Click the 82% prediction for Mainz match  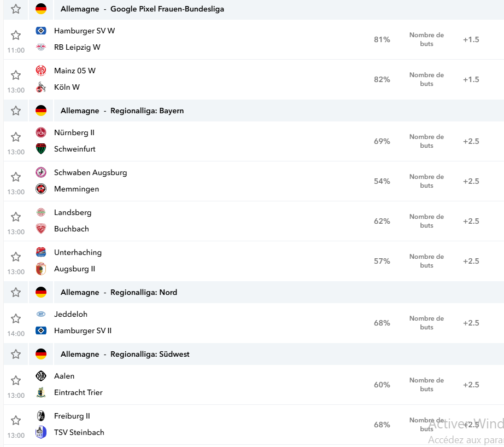382,79
